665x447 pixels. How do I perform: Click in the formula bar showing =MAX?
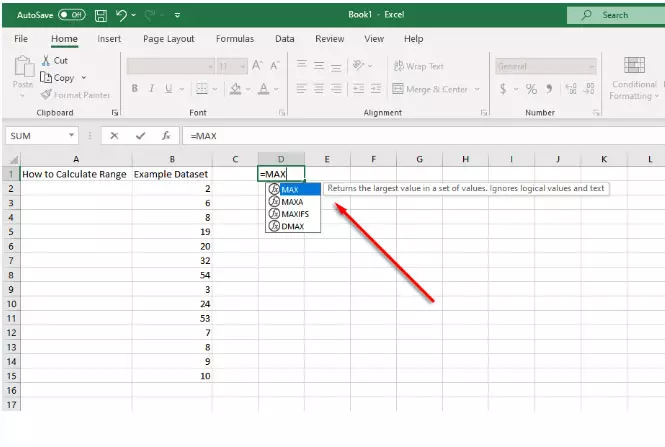[x=423, y=136]
